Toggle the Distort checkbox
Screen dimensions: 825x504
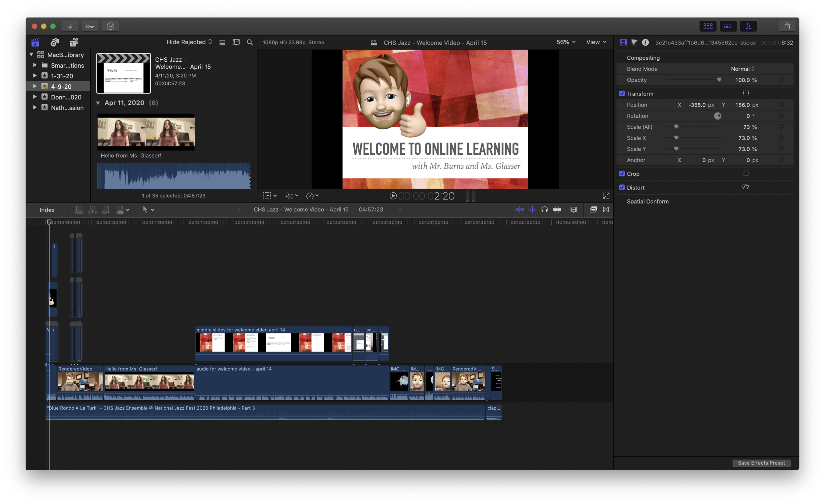tap(622, 187)
